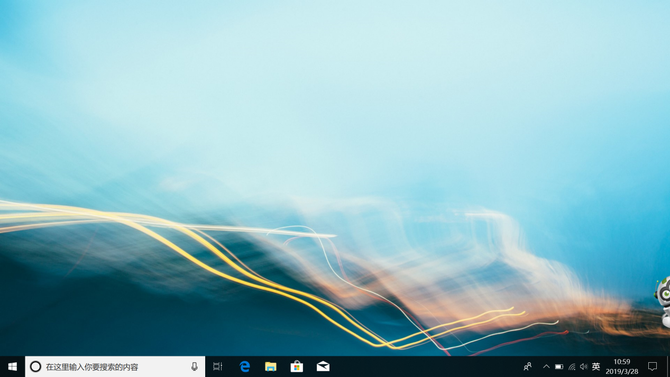
Task: Open the clock showing 10:59
Action: pos(622,367)
